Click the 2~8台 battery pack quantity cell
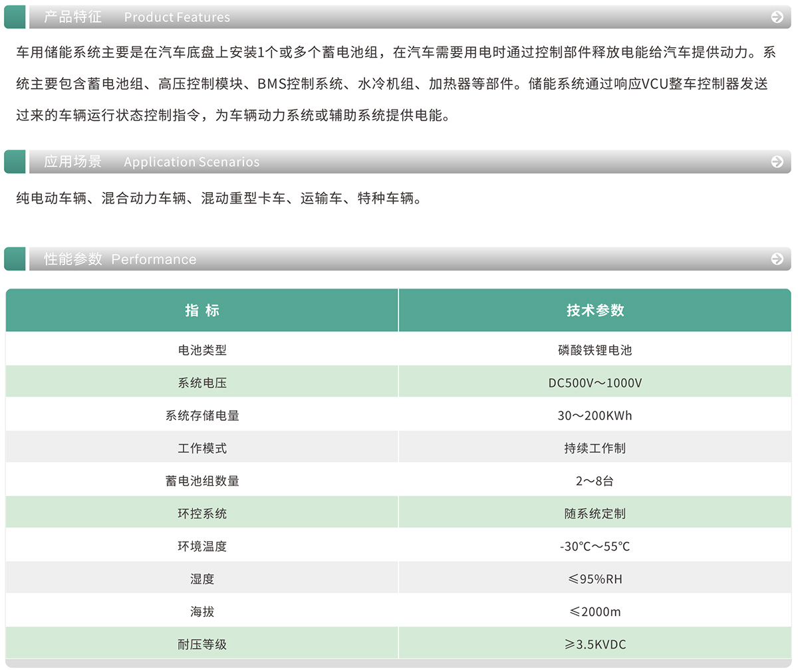The width and height of the screenshot is (798, 672). [595, 481]
